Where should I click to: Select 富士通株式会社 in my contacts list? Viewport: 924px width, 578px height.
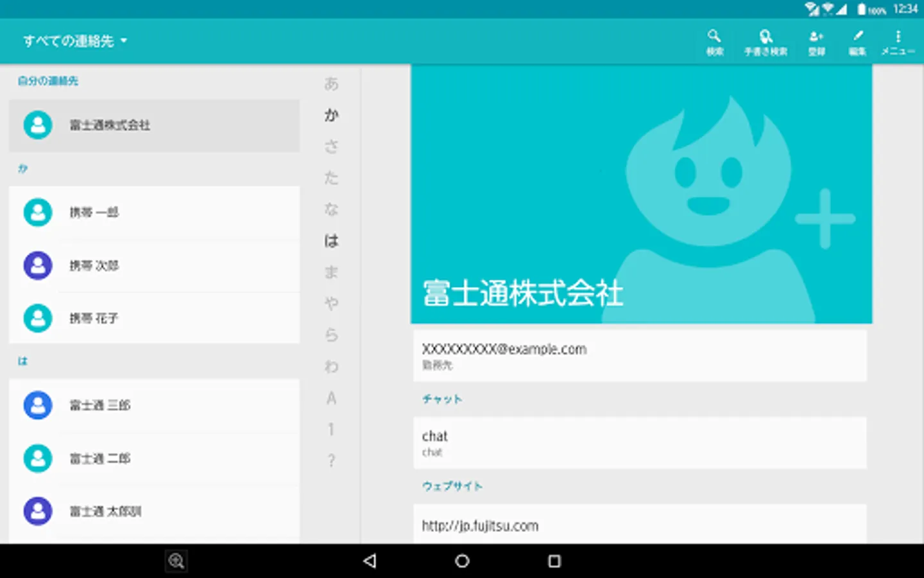[x=154, y=125]
